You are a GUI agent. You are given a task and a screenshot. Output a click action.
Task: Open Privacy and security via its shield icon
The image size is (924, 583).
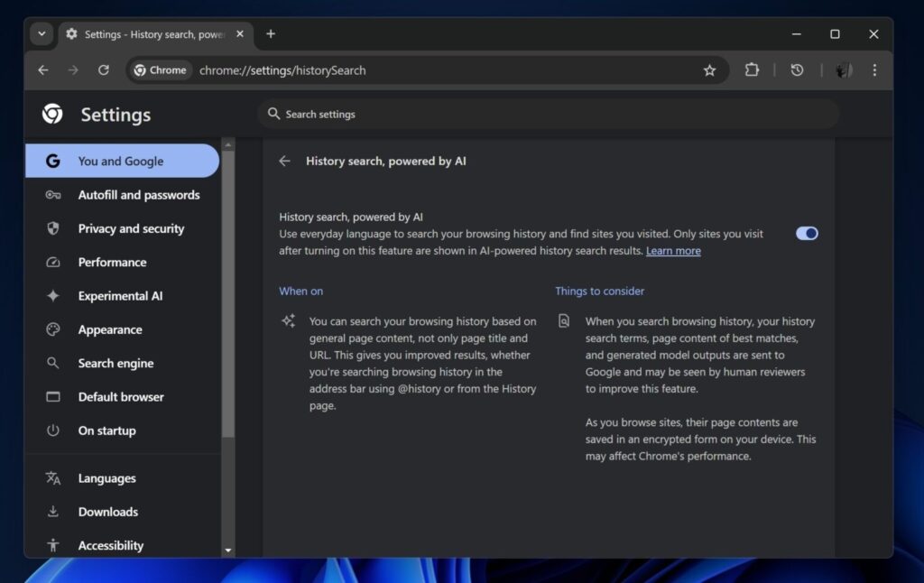pos(53,228)
